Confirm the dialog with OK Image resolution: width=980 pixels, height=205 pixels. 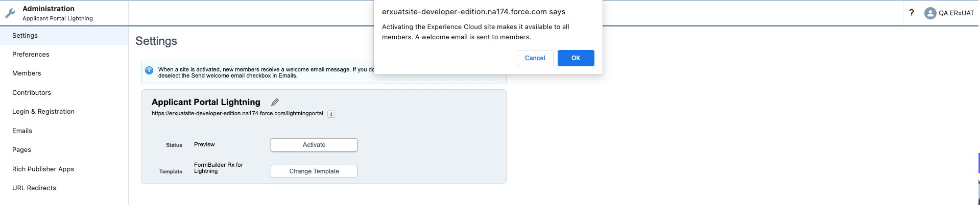click(576, 58)
